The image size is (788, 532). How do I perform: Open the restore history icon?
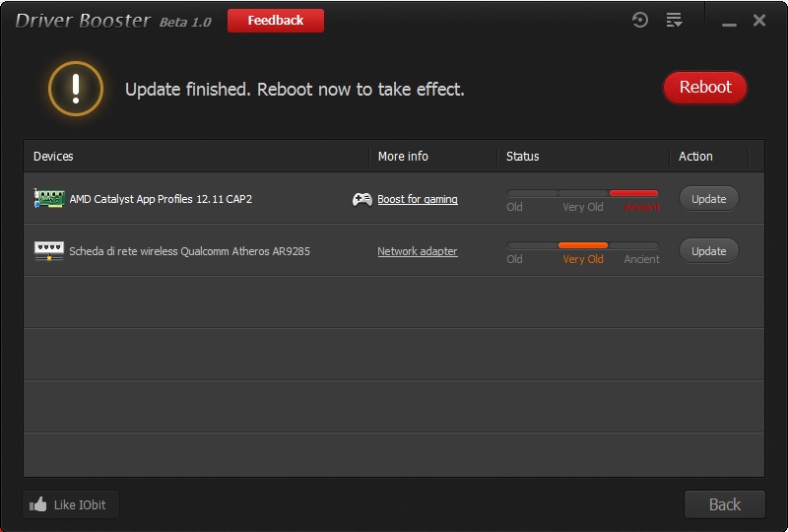pyautogui.click(x=639, y=20)
